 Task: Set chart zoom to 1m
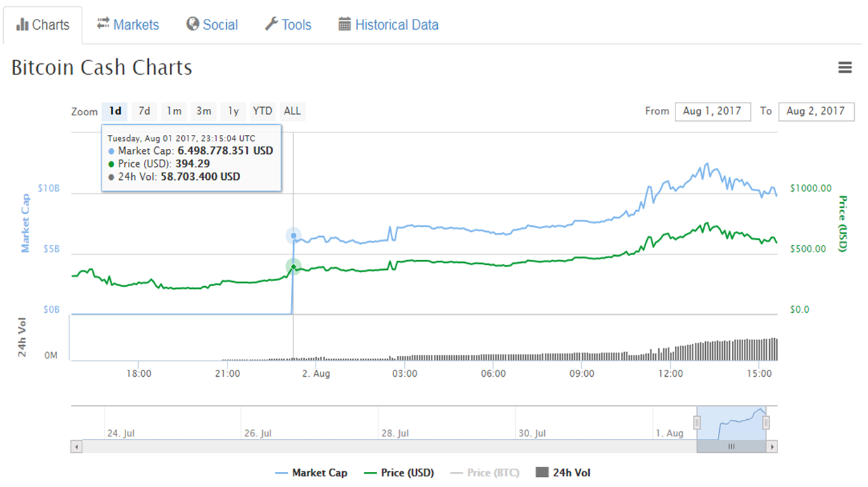click(x=174, y=111)
